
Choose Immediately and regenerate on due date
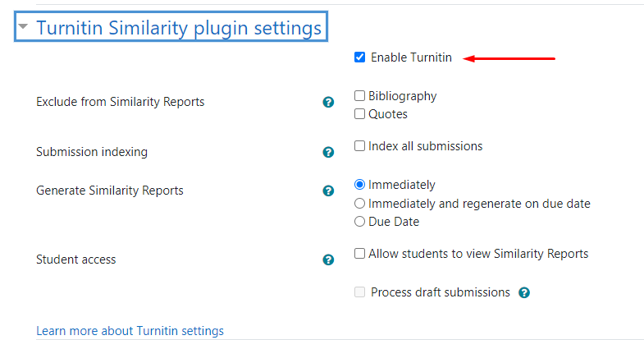point(360,204)
